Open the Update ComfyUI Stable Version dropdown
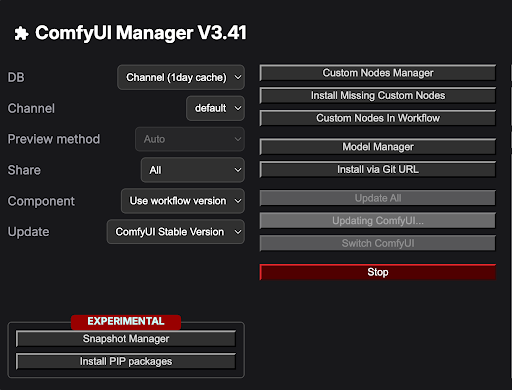Screen dimensions: 512x390 point(176,232)
